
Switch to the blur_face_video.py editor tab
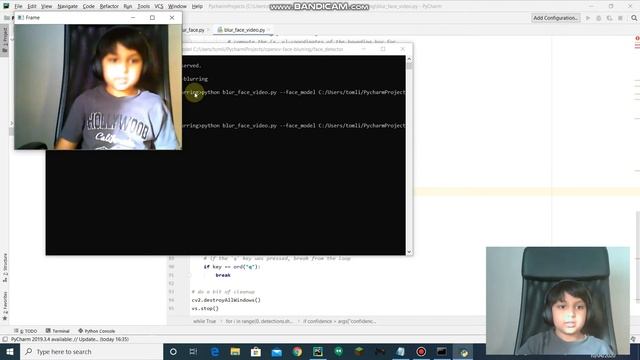tap(244, 30)
